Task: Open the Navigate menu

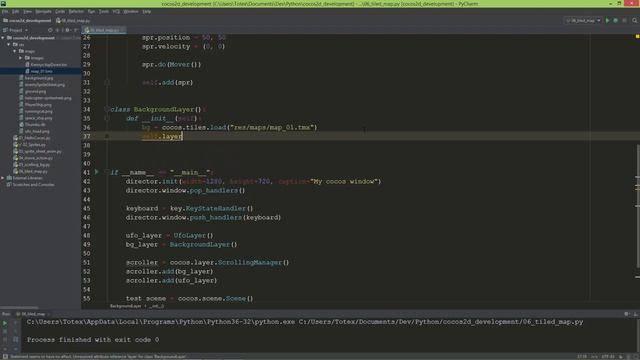Action: [43, 11]
